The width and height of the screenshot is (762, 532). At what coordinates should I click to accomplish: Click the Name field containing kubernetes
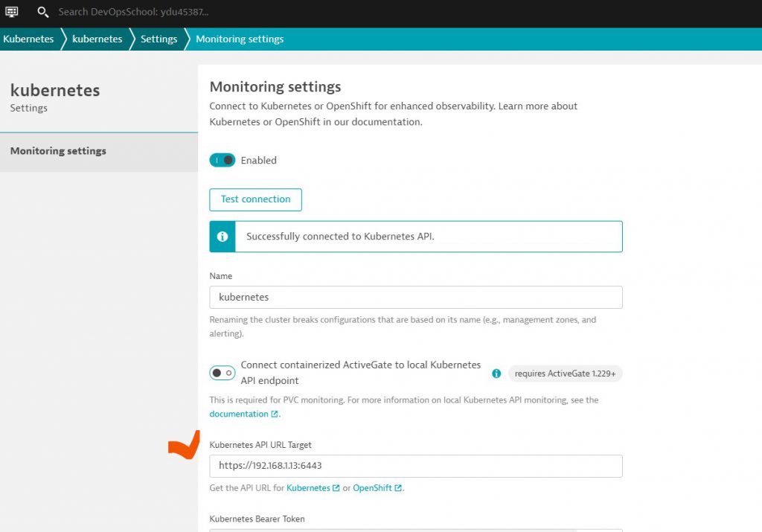tap(415, 297)
